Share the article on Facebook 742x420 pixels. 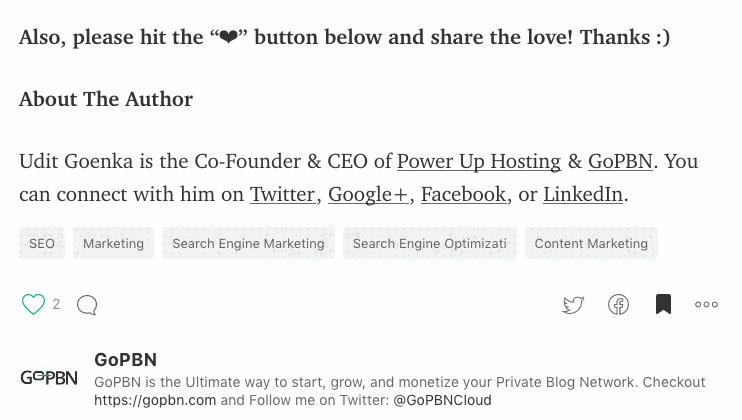coord(619,305)
